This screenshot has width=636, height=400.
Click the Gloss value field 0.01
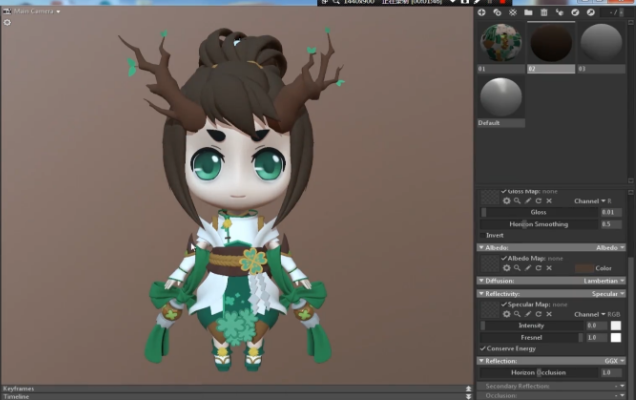click(611, 212)
